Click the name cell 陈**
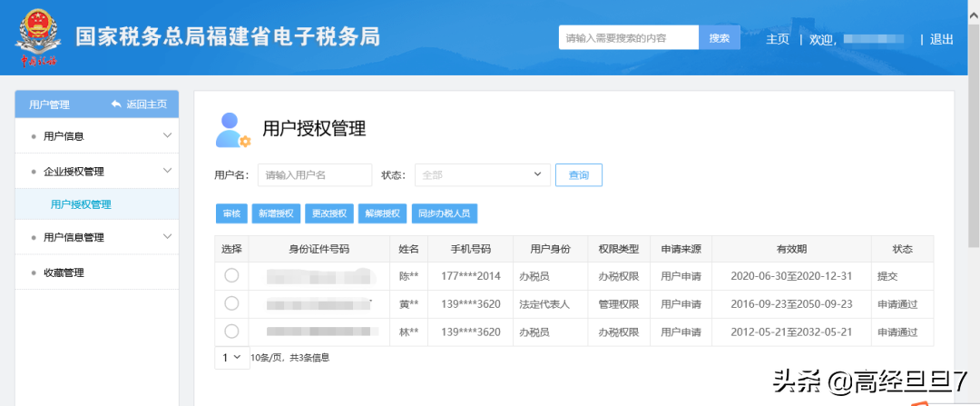Viewport: 980px width, 406px height. click(x=408, y=276)
